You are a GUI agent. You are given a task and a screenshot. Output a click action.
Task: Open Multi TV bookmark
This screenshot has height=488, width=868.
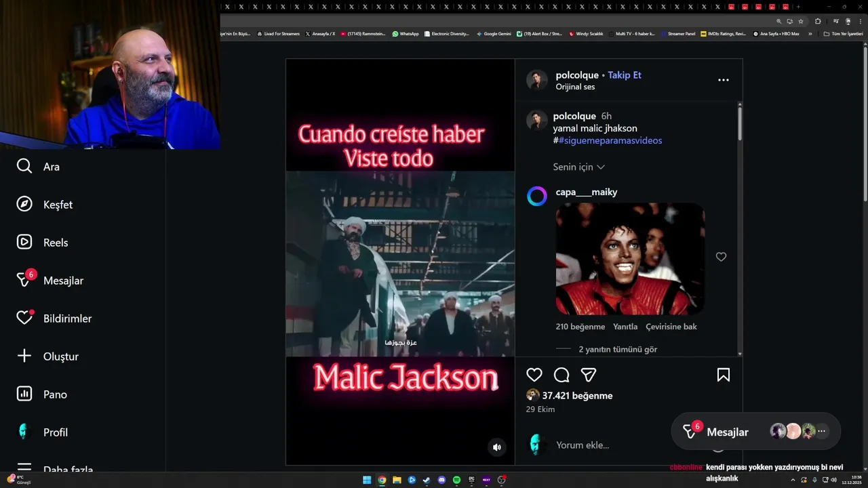point(631,34)
